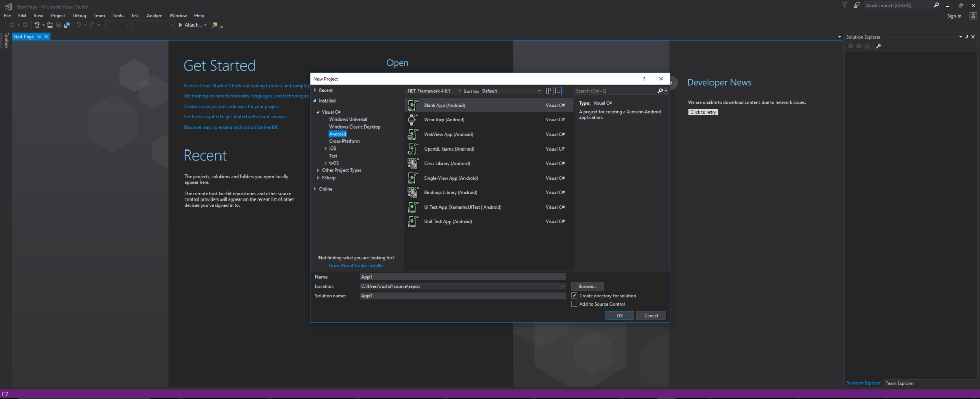The height and width of the screenshot is (399, 980).
Task: Click the green Attach play icon
Action: [180, 25]
